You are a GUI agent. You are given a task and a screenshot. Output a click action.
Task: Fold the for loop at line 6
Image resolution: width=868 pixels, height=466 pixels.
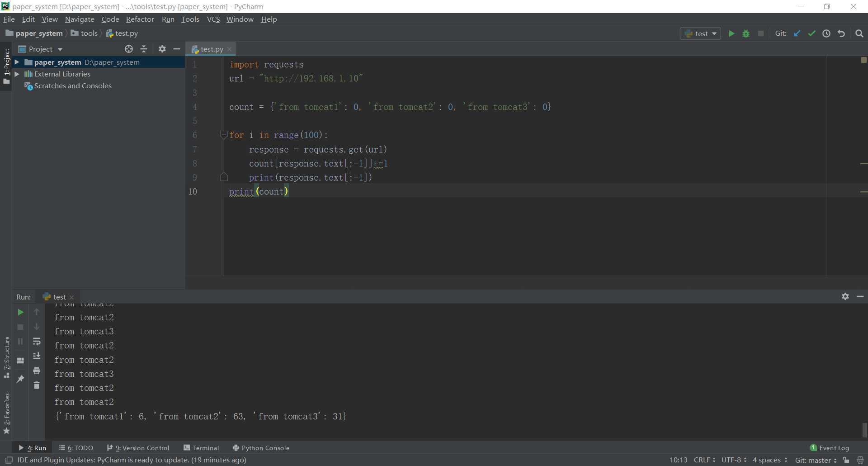point(223,134)
